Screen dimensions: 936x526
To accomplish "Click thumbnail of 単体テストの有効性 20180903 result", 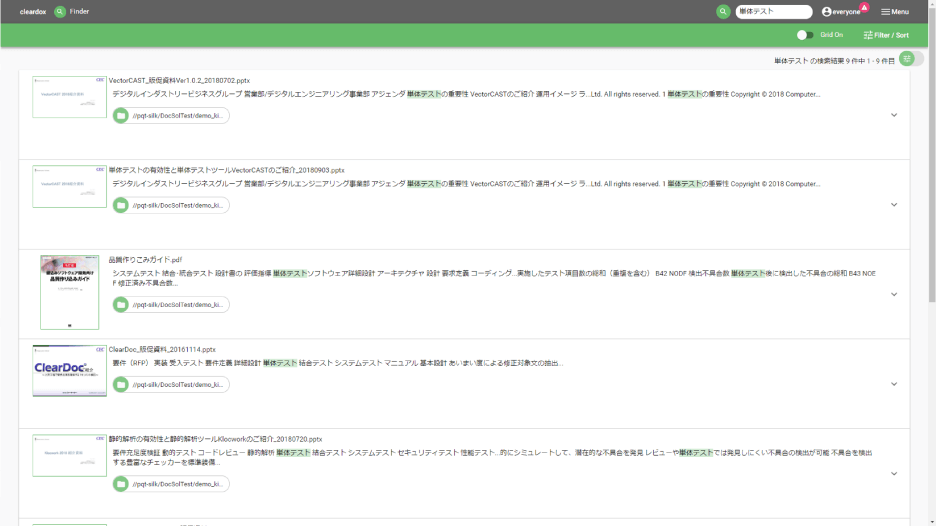I will [69, 186].
